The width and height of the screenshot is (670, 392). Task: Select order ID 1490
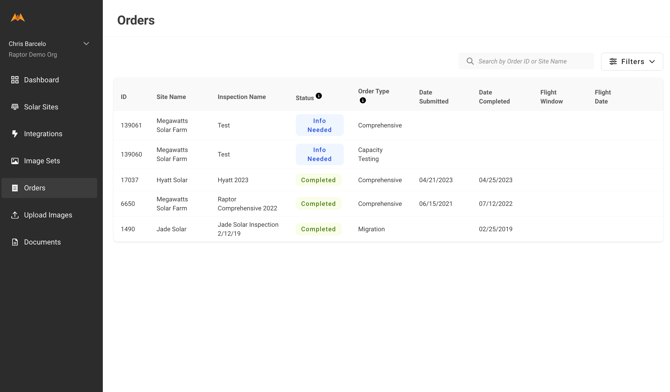coord(128,229)
